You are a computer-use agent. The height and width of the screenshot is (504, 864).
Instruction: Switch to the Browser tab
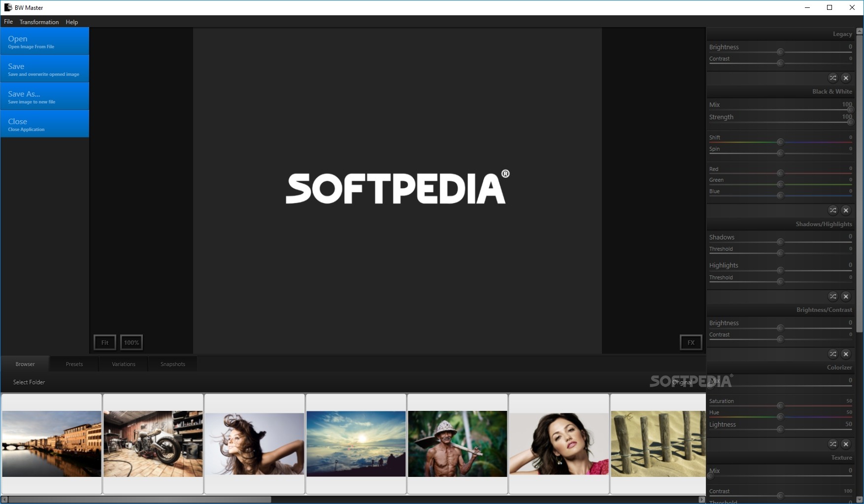point(25,364)
